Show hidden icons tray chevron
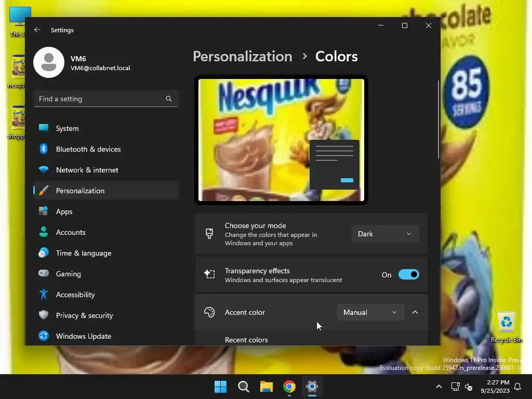This screenshot has height=399, width=532. pos(438,387)
